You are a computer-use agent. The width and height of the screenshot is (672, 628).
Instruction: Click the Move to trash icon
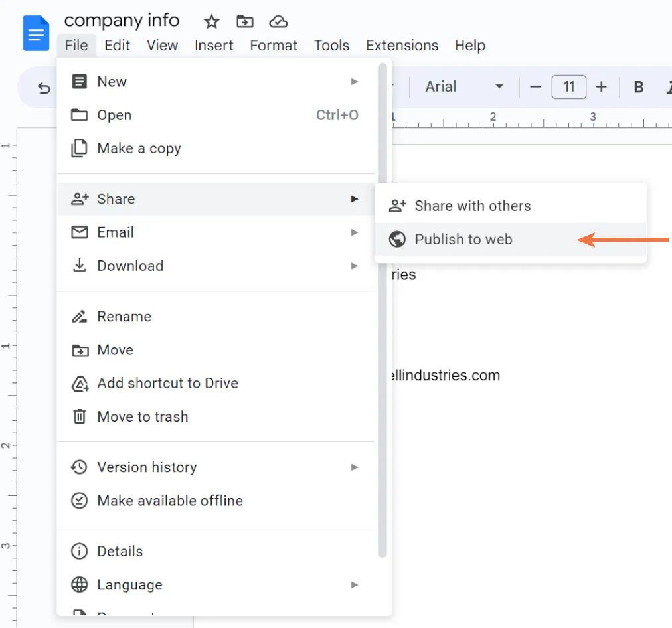click(79, 416)
